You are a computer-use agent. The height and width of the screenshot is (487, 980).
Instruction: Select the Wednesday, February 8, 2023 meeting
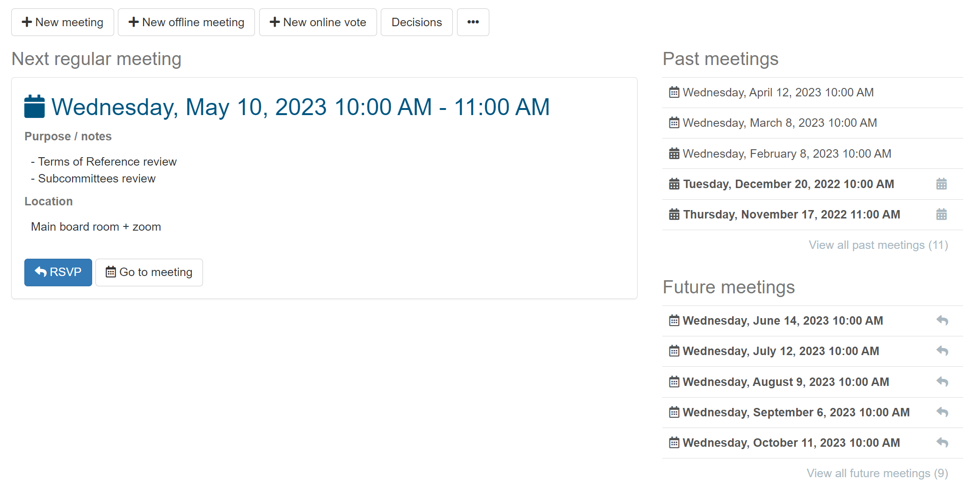[787, 154]
